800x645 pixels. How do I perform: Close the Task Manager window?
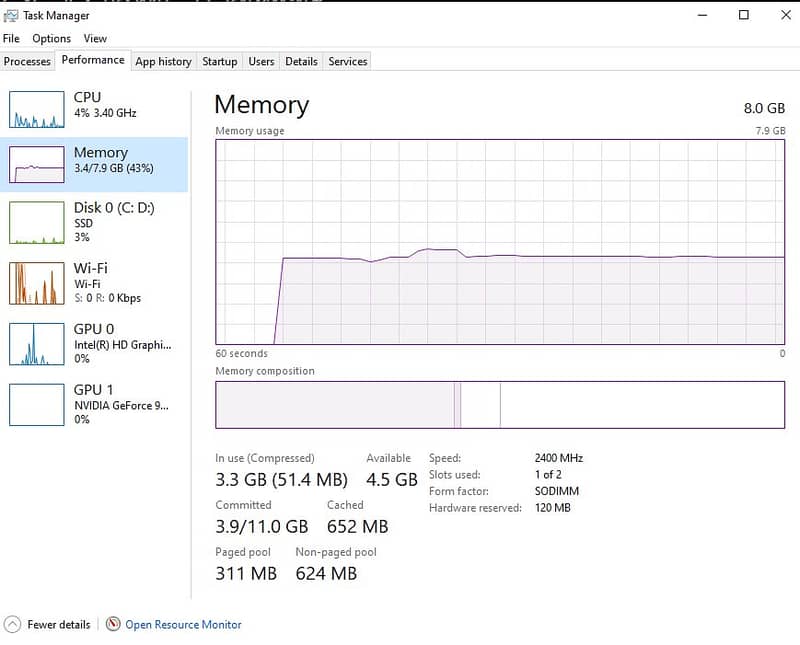click(x=786, y=15)
